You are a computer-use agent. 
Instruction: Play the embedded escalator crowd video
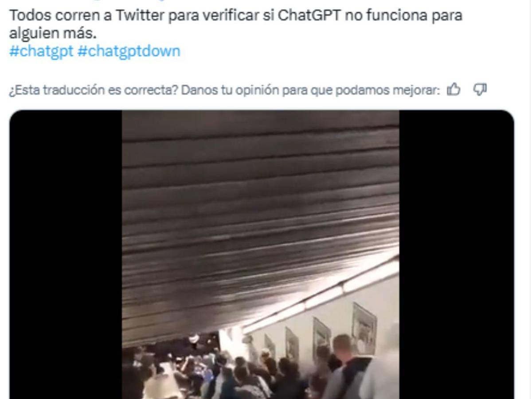261,254
